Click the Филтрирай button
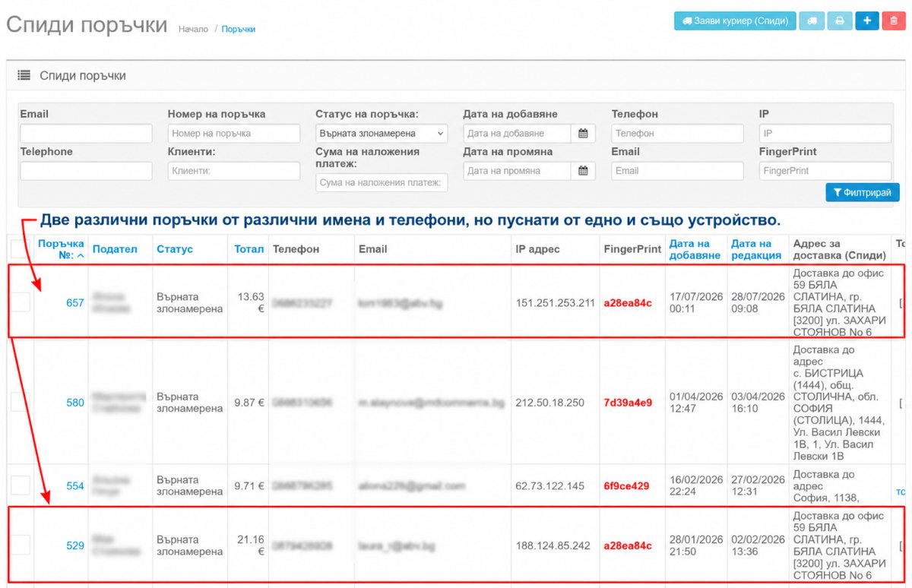This screenshot has width=912, height=588. tap(863, 193)
